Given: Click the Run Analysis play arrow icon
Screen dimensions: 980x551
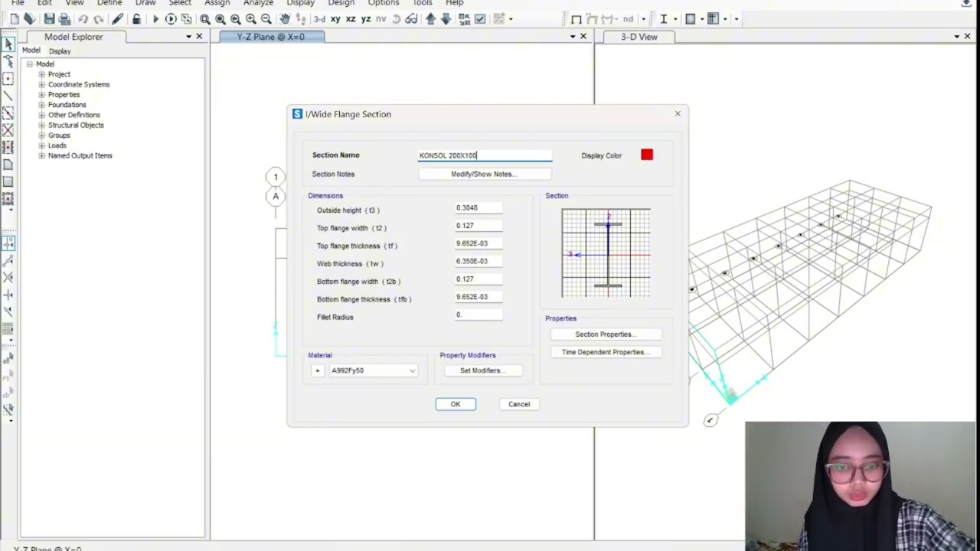Looking at the screenshot, I should click(x=155, y=19).
